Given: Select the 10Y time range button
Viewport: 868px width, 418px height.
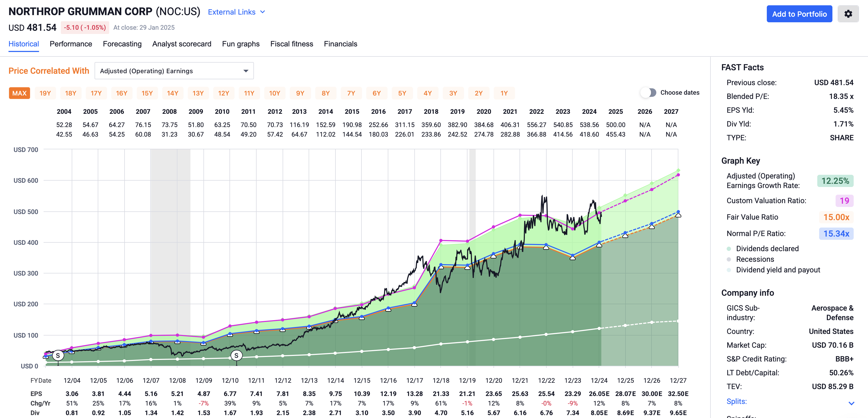Looking at the screenshot, I should (275, 93).
